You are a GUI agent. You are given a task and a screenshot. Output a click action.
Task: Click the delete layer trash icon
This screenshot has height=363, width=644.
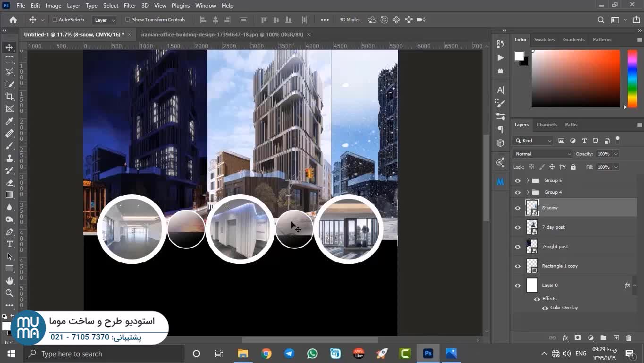coord(628,338)
